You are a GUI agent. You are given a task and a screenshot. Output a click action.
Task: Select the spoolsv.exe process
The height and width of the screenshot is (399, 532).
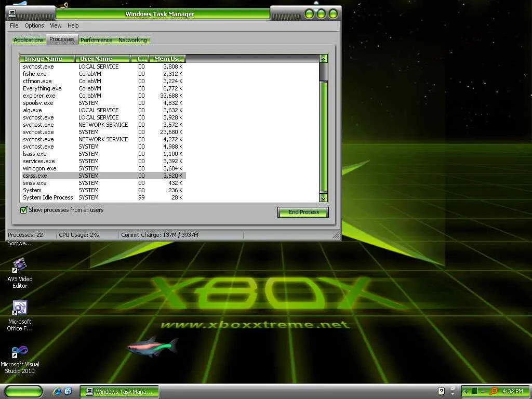(x=103, y=103)
